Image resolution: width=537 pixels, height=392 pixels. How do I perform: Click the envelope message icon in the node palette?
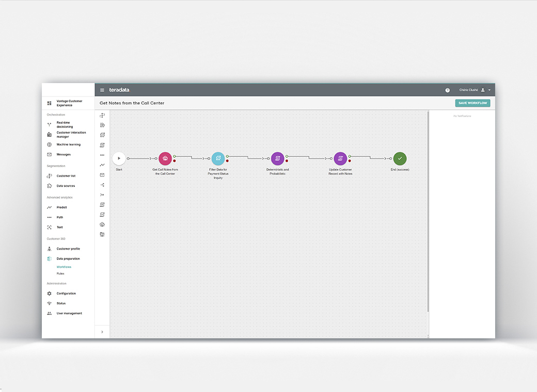point(102,175)
